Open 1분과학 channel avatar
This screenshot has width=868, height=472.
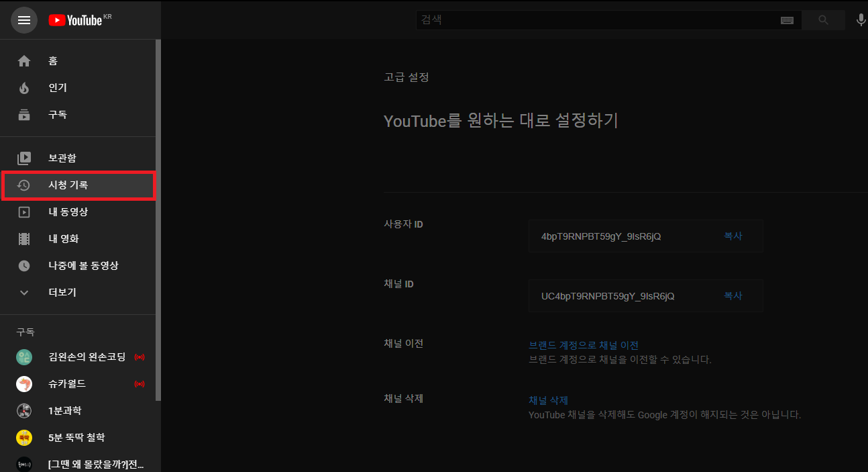pos(24,411)
